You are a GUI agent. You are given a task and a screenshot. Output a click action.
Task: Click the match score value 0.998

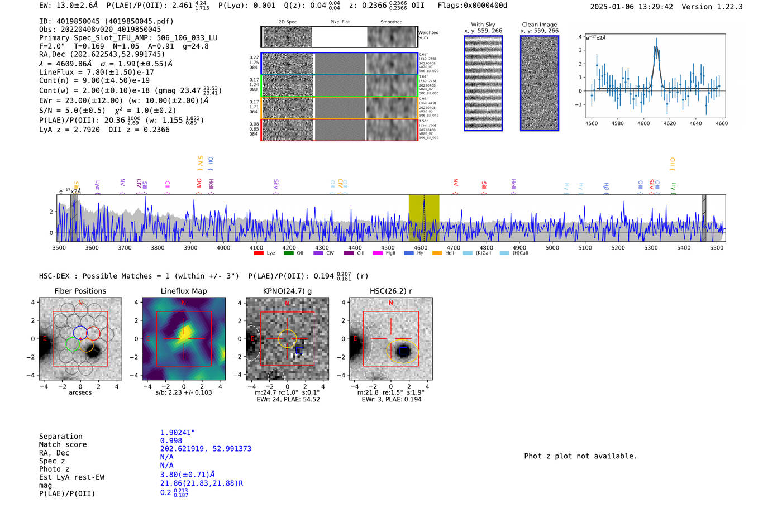click(x=171, y=441)
